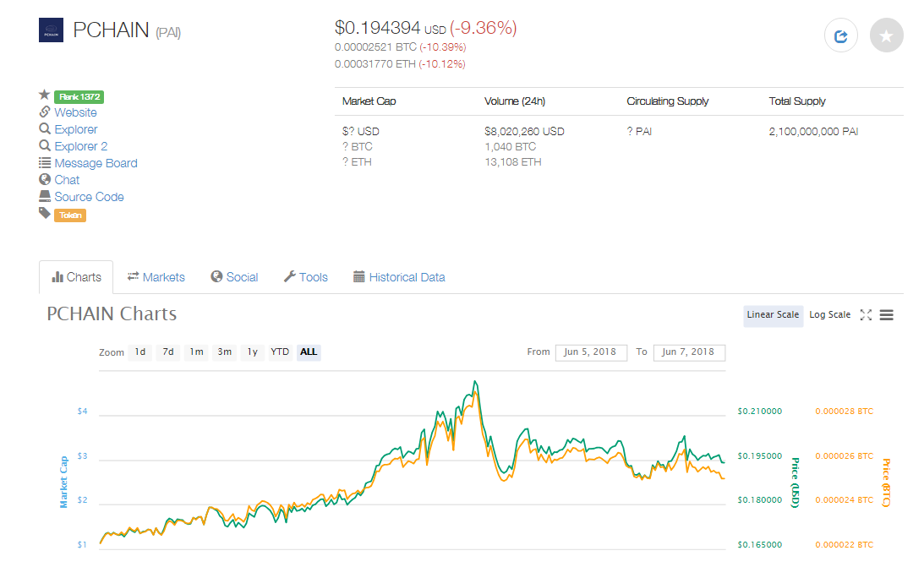This screenshot has width=924, height=567.
Task: Click the Rank 1372 badge
Action: tap(79, 96)
